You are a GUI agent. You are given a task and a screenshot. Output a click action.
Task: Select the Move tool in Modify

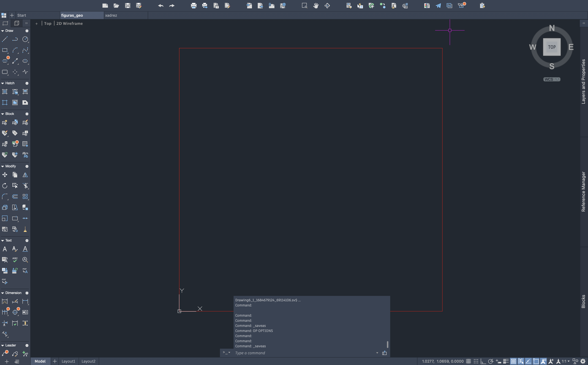[5, 174]
